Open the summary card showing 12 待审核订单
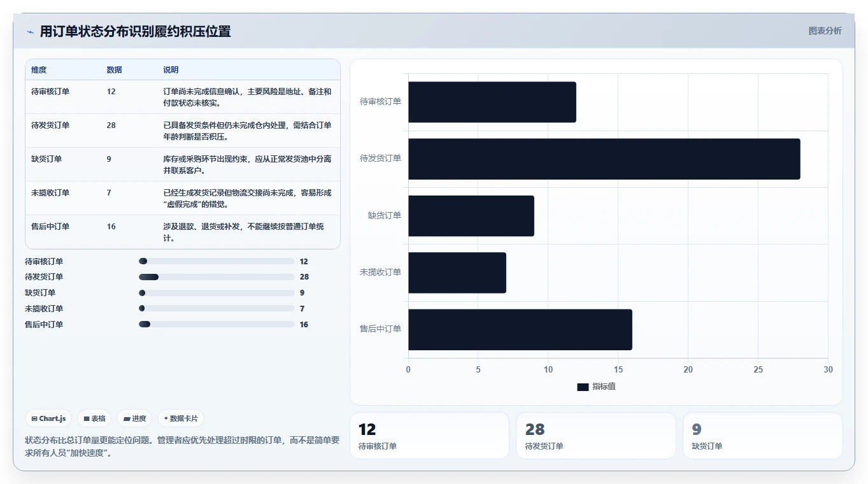This screenshot has height=484, width=868. [429, 436]
